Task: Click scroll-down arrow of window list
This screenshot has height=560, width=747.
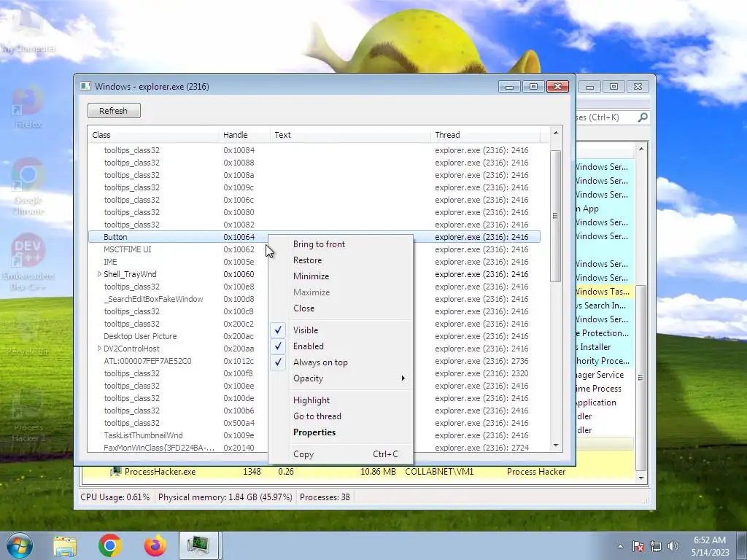Action: [x=555, y=446]
